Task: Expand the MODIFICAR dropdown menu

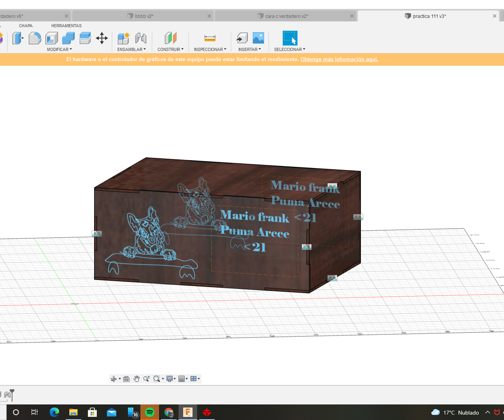Action: (x=59, y=49)
